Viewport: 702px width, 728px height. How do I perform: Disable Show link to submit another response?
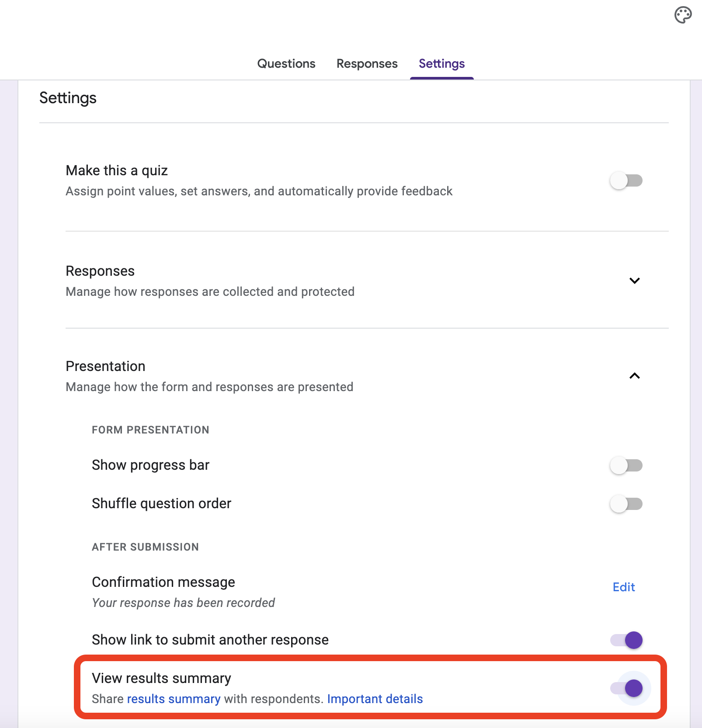click(x=627, y=640)
